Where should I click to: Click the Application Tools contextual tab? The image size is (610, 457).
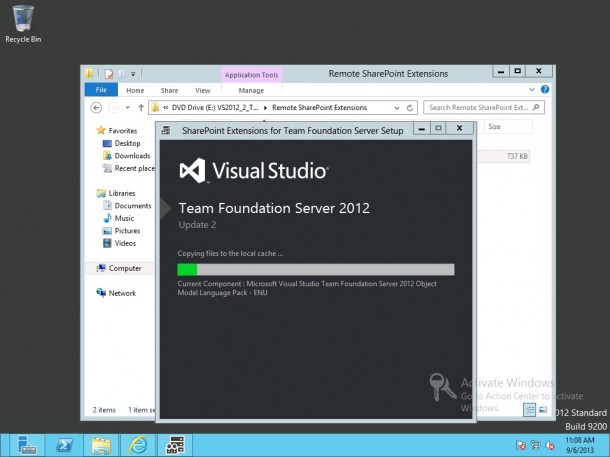251,75
